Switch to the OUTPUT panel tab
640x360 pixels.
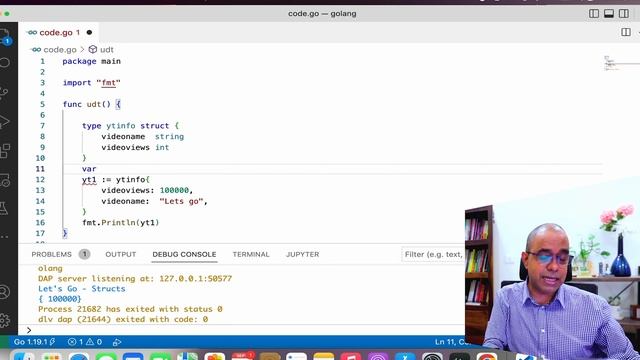[x=121, y=254]
